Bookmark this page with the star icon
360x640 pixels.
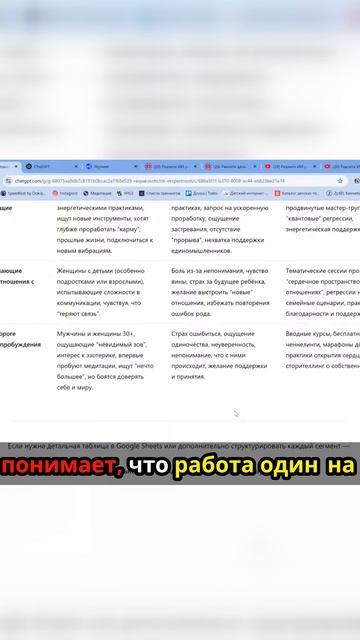tap(340, 181)
